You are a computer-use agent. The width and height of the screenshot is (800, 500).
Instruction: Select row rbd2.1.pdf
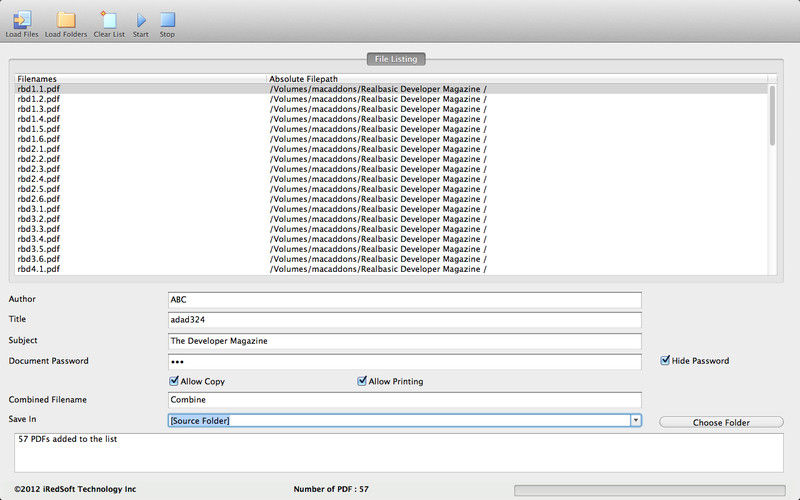(391, 149)
